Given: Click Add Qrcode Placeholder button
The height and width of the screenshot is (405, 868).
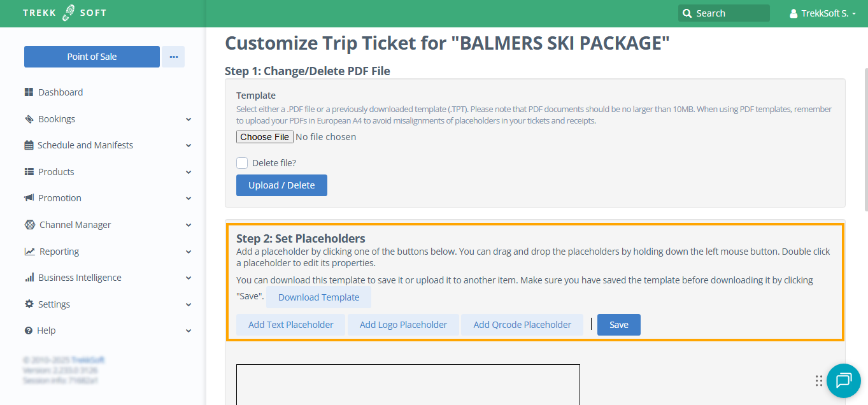Looking at the screenshot, I should tap(522, 325).
